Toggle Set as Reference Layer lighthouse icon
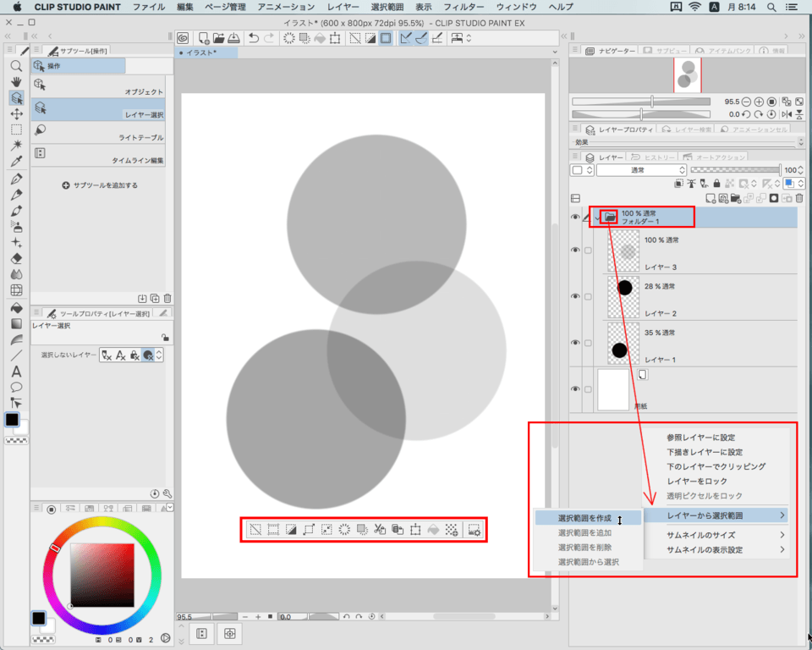The width and height of the screenshot is (812, 650). (691, 184)
